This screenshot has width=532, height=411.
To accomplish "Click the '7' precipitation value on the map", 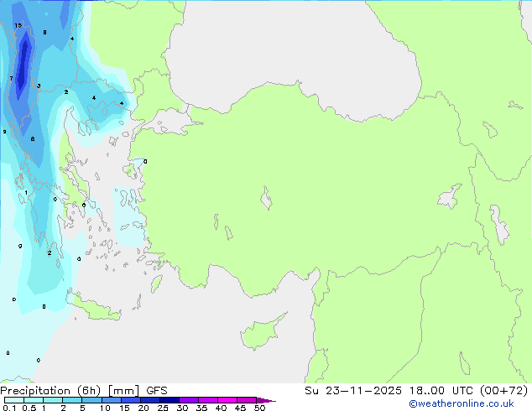I will click(x=11, y=78).
